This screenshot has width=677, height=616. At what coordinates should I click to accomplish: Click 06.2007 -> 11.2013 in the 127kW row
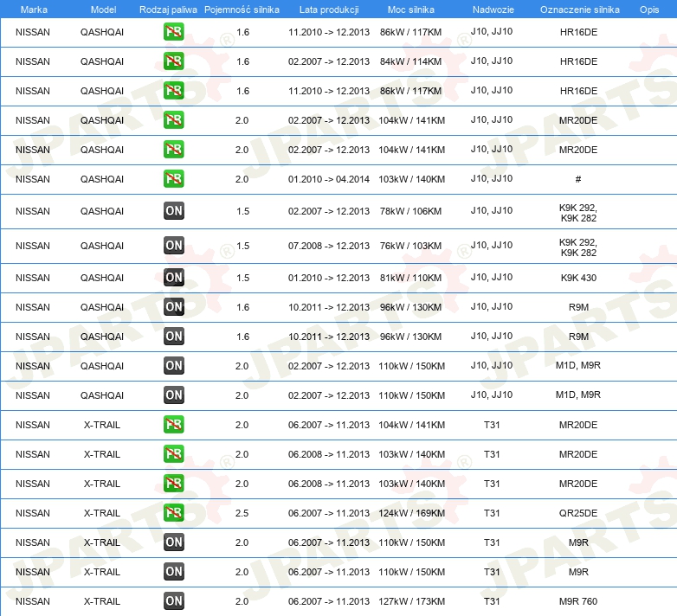(x=329, y=601)
